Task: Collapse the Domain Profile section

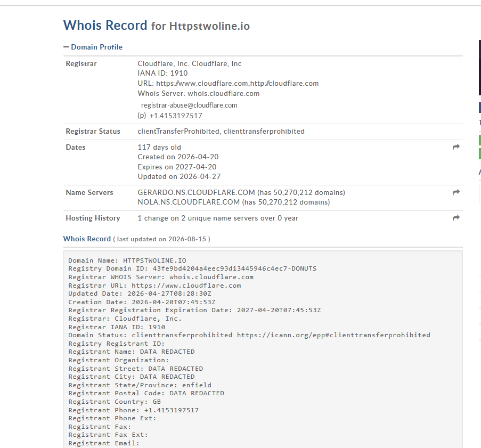Action: 93,47
